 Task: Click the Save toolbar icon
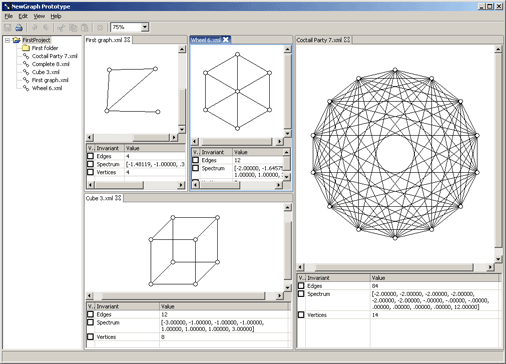click(7, 28)
